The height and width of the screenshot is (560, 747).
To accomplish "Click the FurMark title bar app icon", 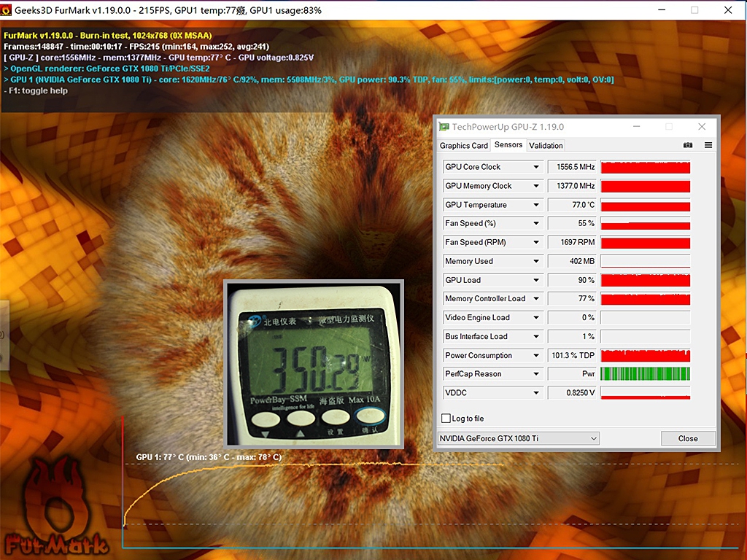I will click(6, 10).
